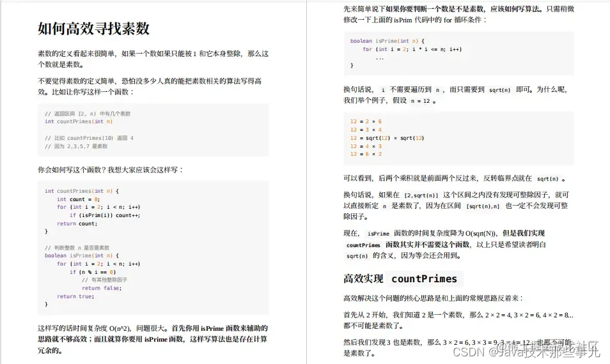Click the paragraph starting "换句话说，如果在 [2,sqrt(n)]"
This screenshot has height=364, width=610.
coord(456,206)
